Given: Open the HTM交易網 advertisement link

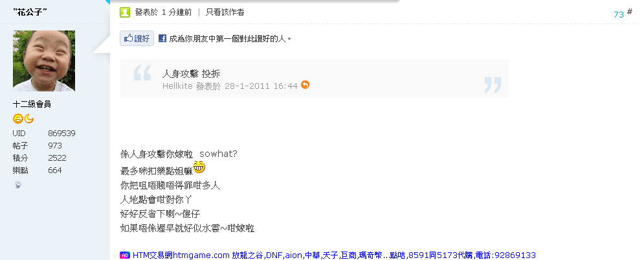Looking at the screenshot, I should [334, 255].
